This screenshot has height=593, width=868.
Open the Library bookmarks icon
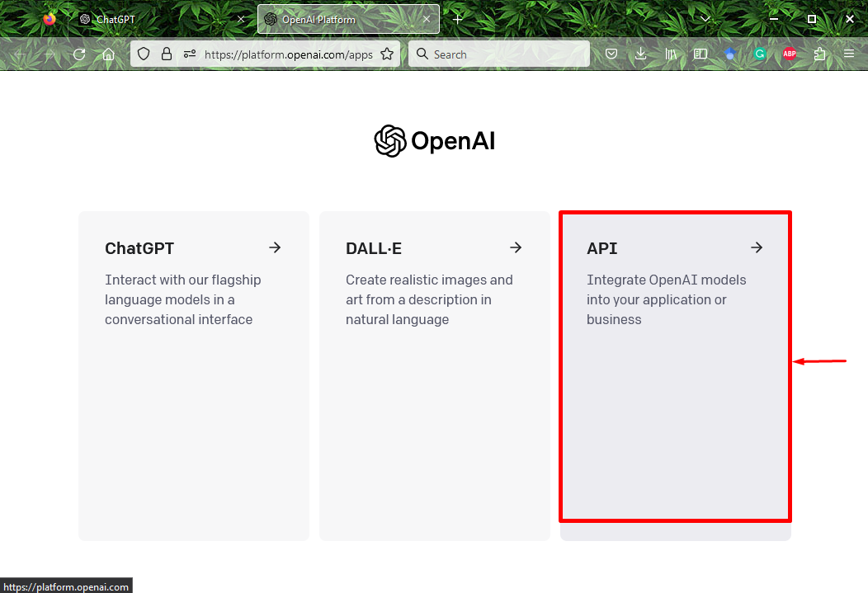(x=671, y=54)
